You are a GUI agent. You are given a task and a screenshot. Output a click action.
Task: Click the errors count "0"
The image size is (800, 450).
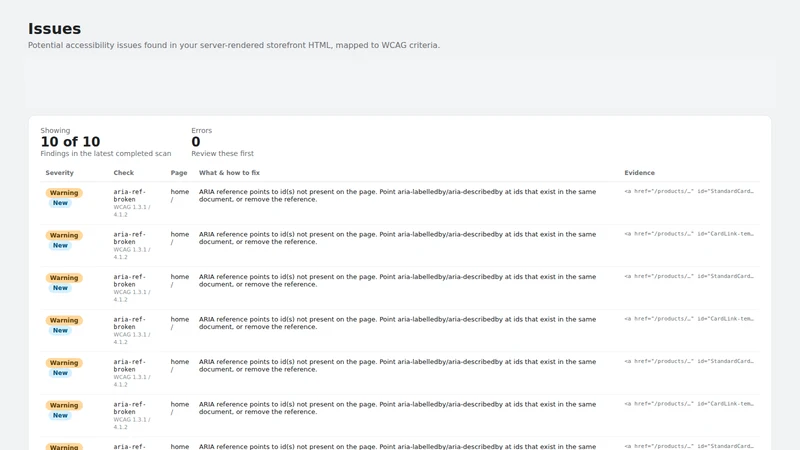pos(196,142)
